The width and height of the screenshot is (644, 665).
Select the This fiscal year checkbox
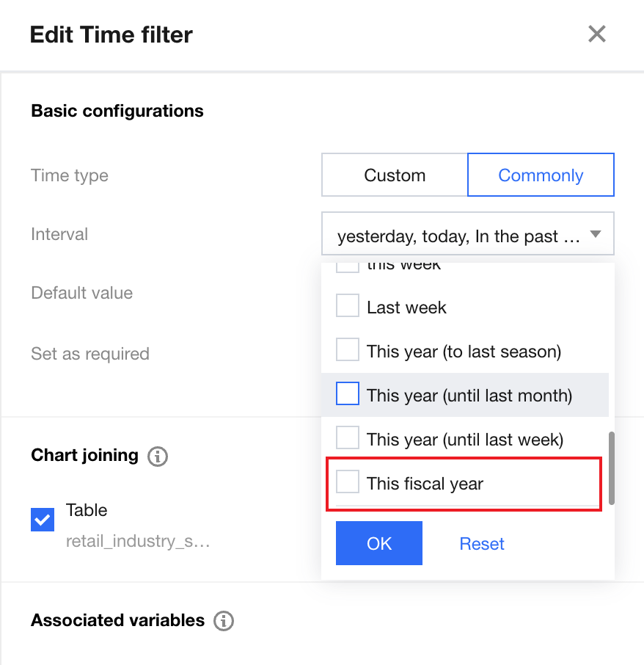tap(348, 482)
